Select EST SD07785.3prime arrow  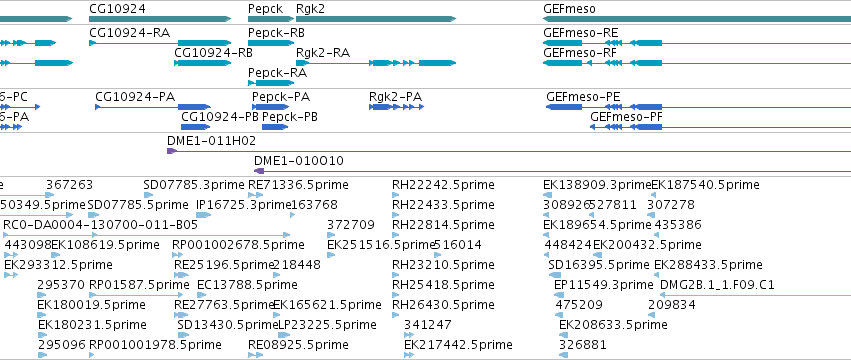tap(147, 195)
